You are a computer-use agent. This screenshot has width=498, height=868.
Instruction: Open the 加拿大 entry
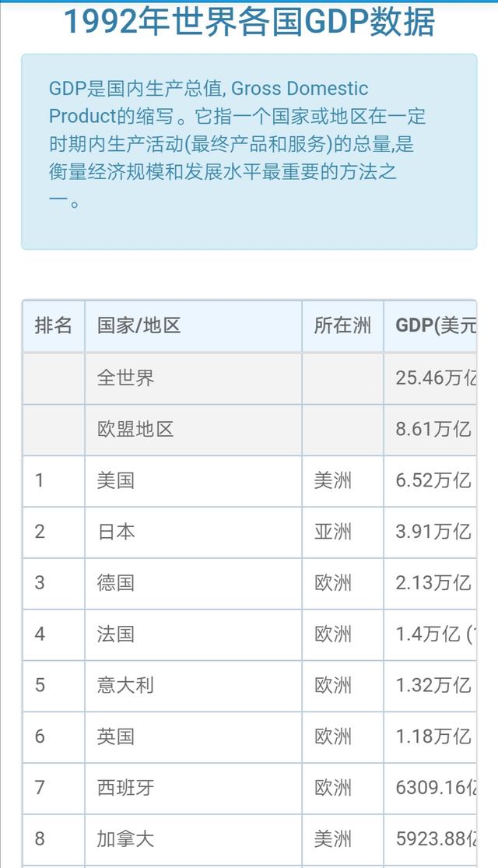(125, 839)
